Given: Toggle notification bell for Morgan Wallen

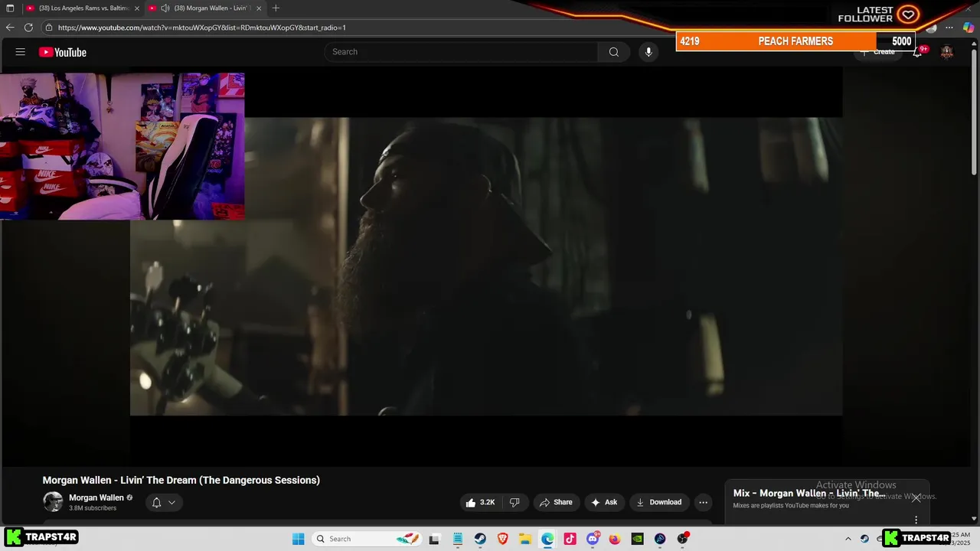Looking at the screenshot, I should pyautogui.click(x=156, y=503).
